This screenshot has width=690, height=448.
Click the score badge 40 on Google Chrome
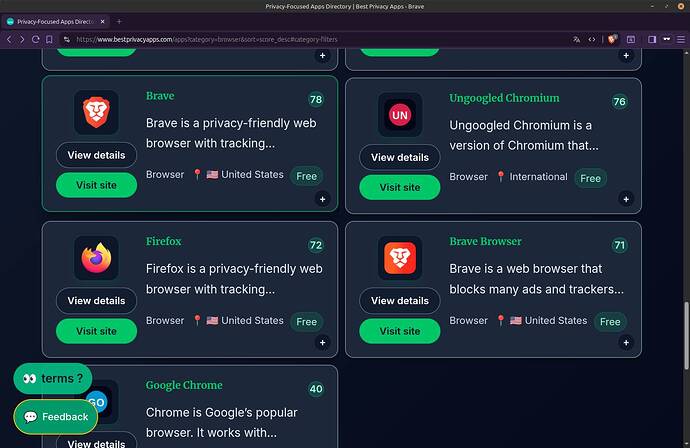click(316, 389)
